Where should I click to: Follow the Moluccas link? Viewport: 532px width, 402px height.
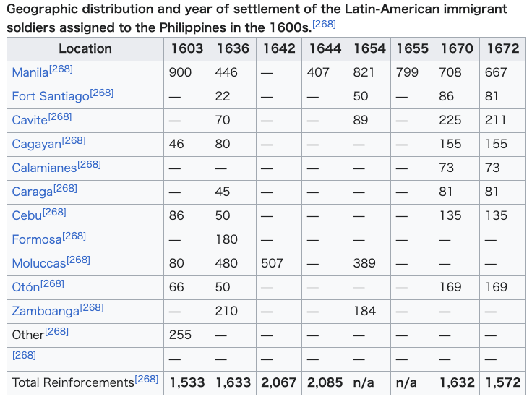pyautogui.click(x=39, y=264)
